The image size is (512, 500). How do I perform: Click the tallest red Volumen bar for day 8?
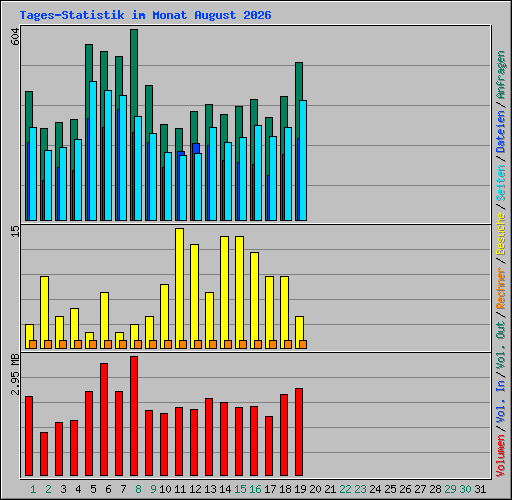pos(134,416)
